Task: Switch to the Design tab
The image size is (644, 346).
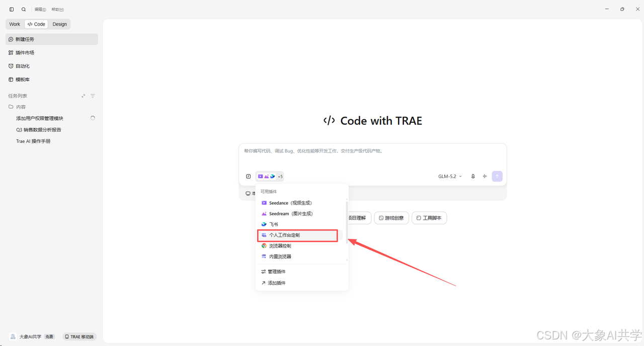Action: 59,24
